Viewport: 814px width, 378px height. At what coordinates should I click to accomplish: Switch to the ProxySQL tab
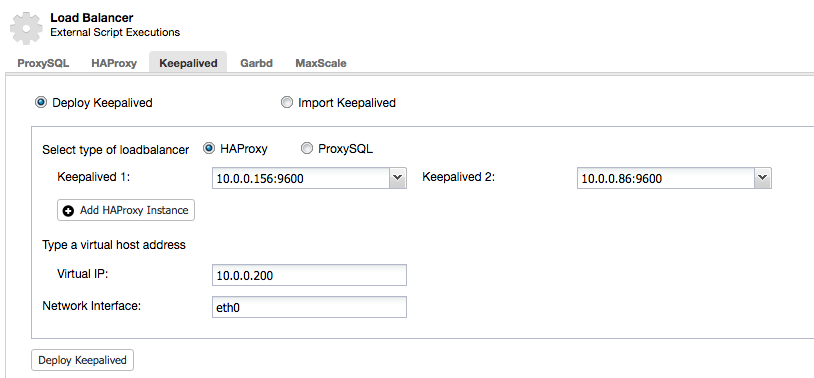click(x=44, y=63)
